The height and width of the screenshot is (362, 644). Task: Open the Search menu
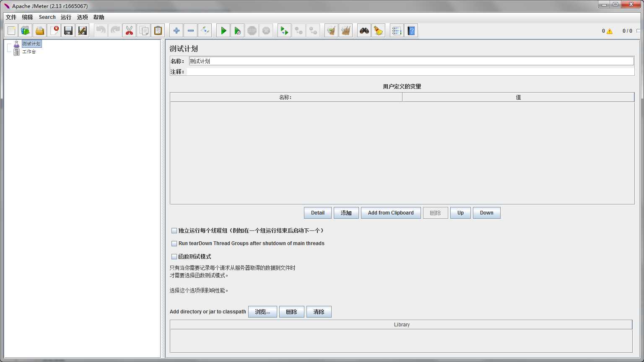pyautogui.click(x=47, y=17)
